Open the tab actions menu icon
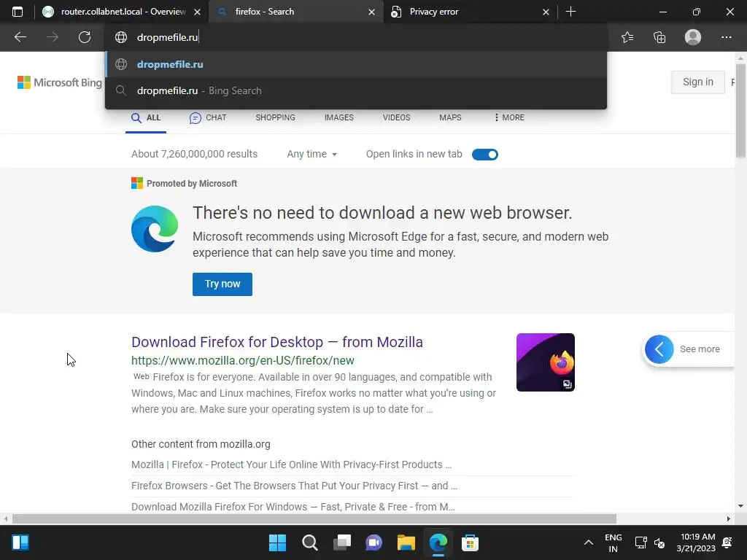 18,12
